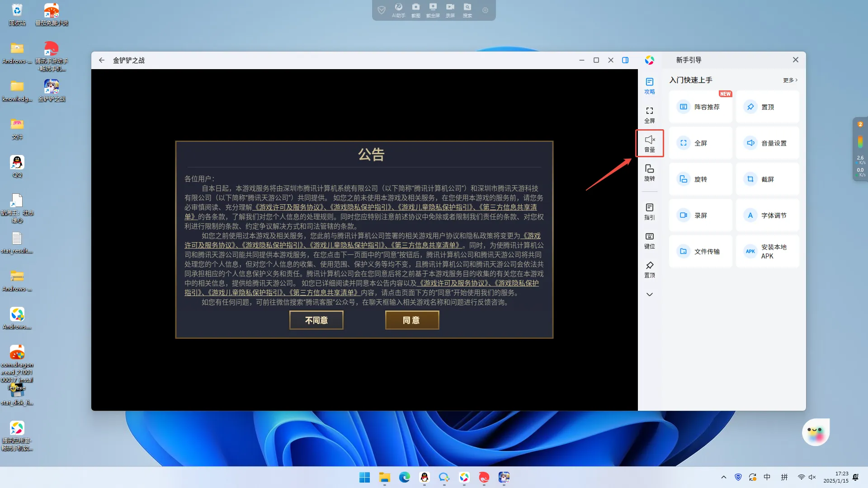Click the 录屏 icon in the top floating toolbar
Viewport: 868px width, 488px height.
450,10
